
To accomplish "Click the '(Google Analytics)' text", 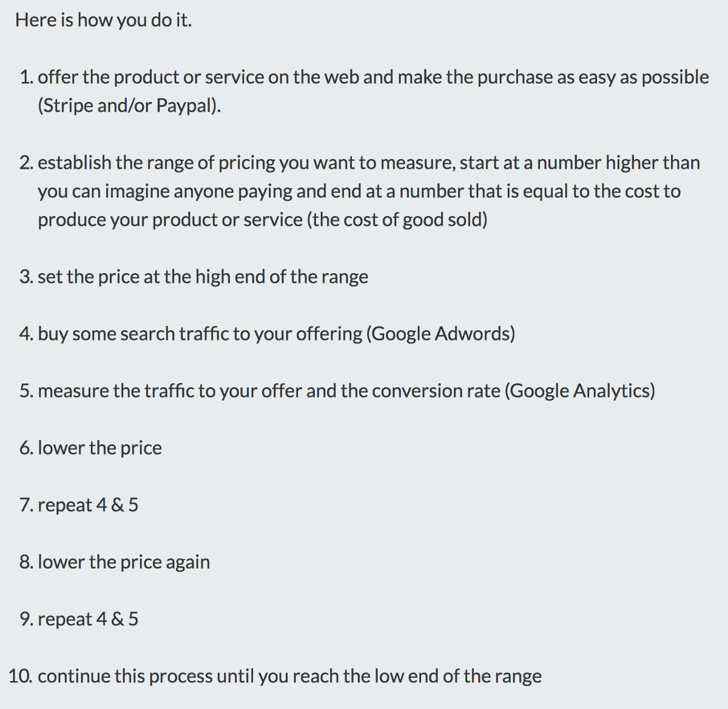I will [x=580, y=391].
